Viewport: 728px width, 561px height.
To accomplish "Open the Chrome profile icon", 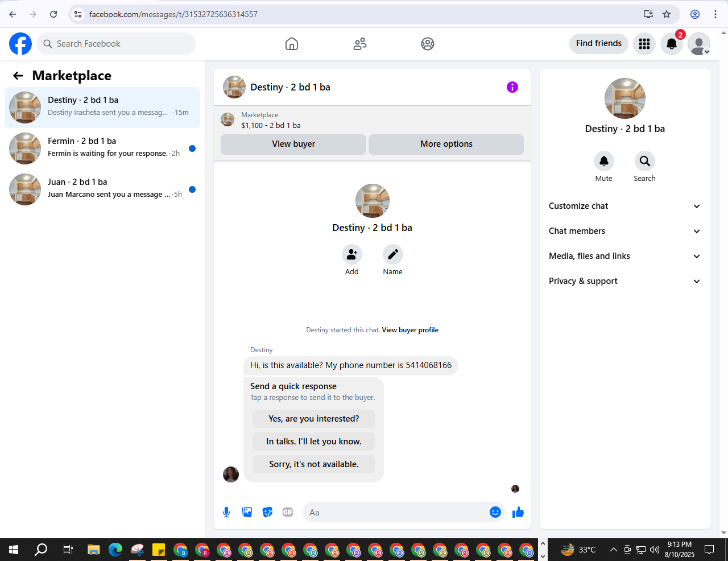I will tap(695, 14).
